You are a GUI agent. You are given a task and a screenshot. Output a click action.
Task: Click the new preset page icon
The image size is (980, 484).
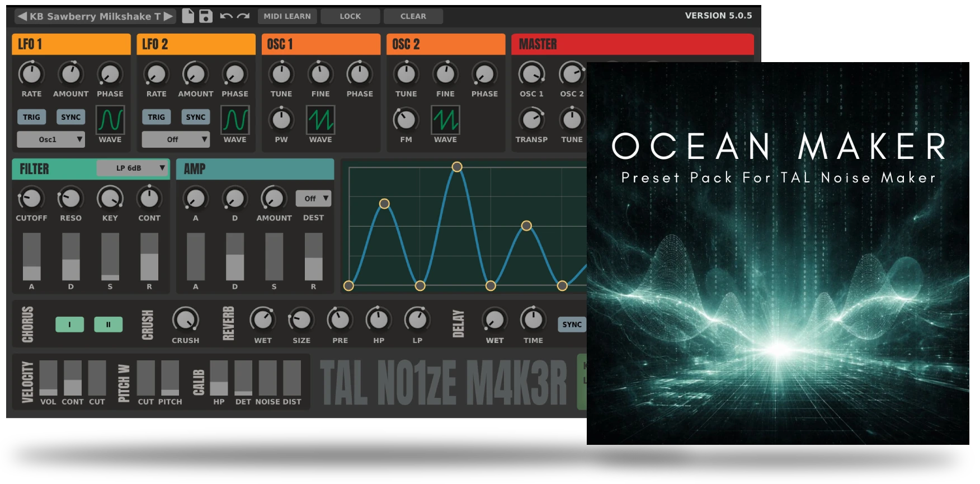tap(188, 16)
